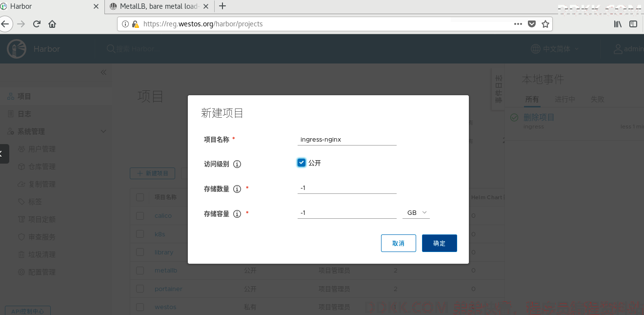
Task: Collapse the 系统管理 menu chevron
Action: [x=103, y=131]
